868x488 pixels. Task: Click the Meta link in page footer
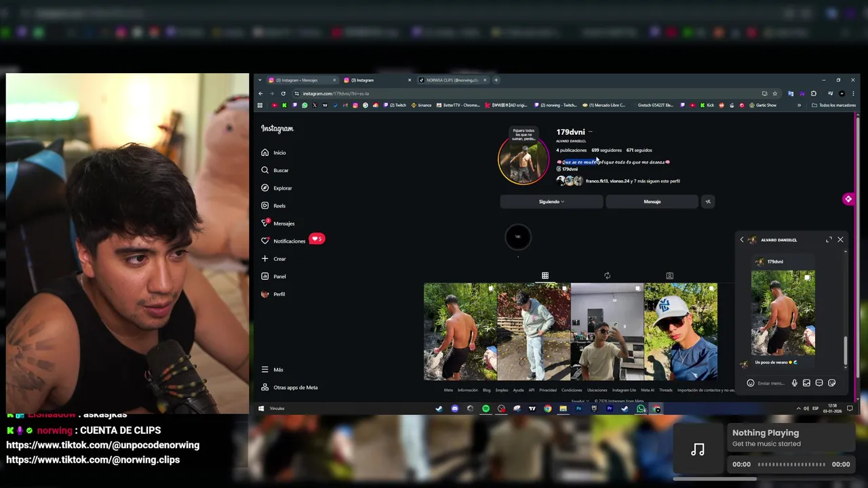[448, 390]
